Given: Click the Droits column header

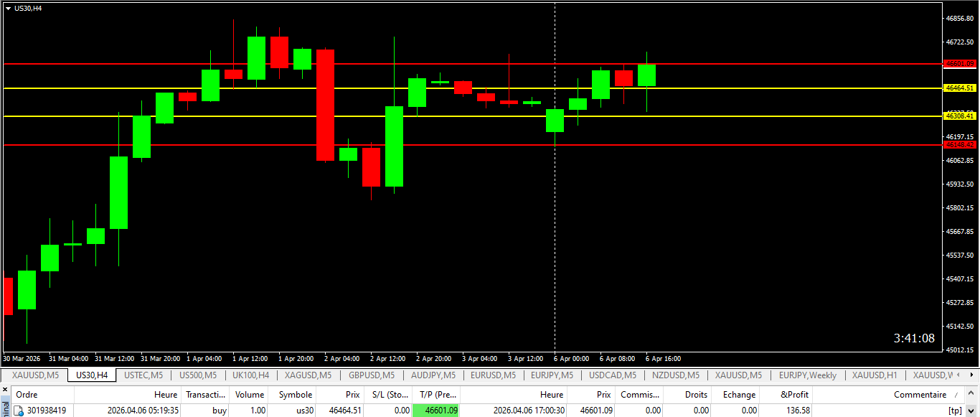Looking at the screenshot, I should [x=688, y=395].
